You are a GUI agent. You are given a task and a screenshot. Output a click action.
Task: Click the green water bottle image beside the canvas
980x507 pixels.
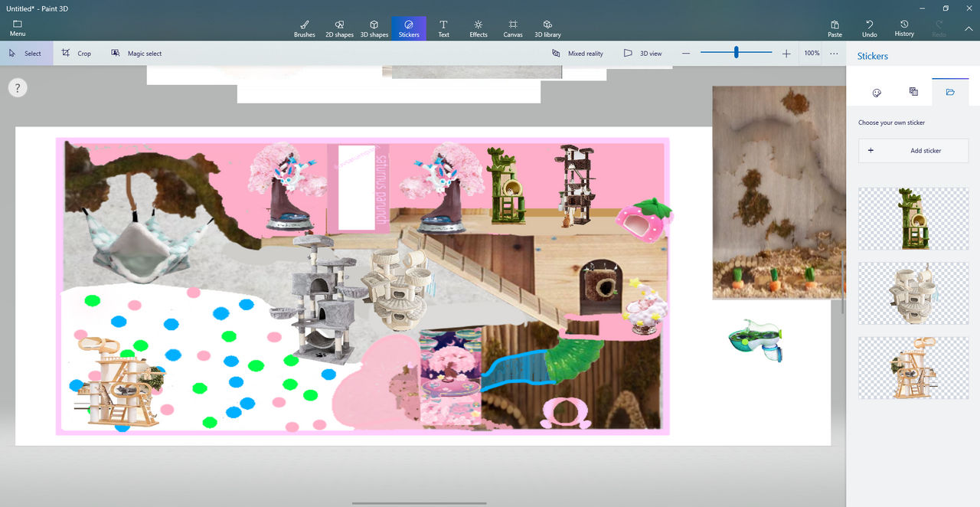pos(756,341)
